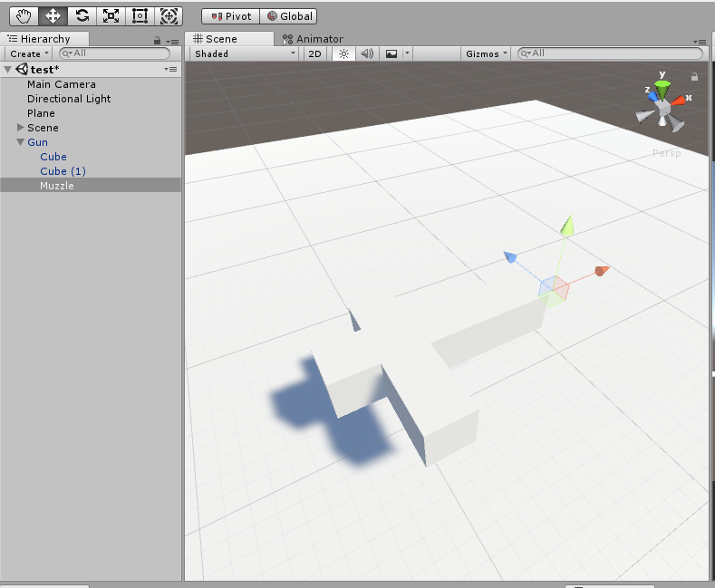Toggle 2D scene view mode
Screen dimensions: 715x588
[x=314, y=53]
